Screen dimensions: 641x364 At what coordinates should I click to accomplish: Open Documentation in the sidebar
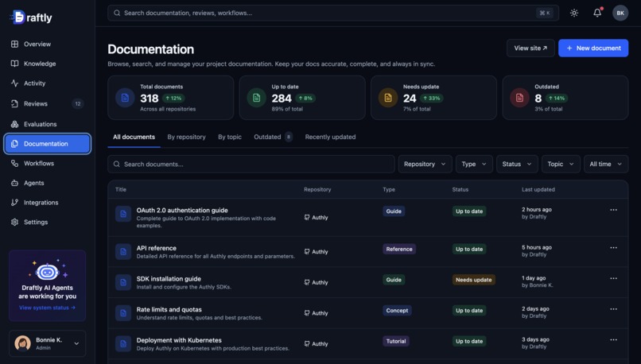coord(48,144)
